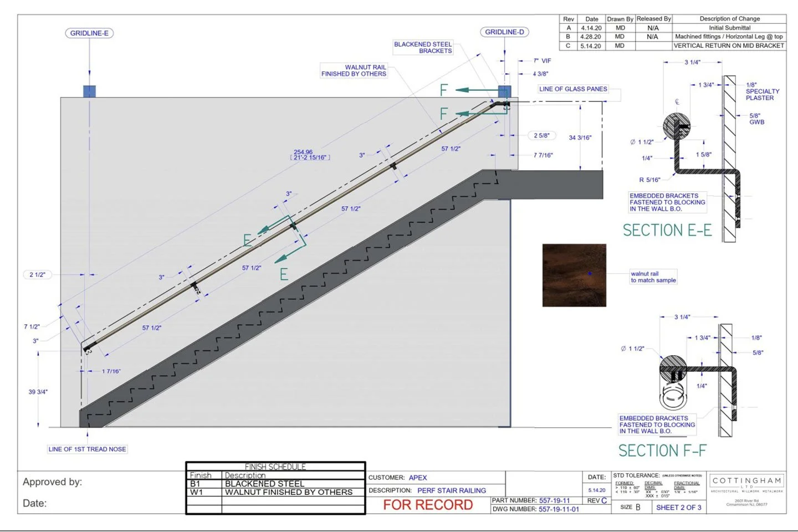Screen dimensions: 798x532
Task: Click the customer name APEX
Action: pyautogui.click(x=418, y=478)
